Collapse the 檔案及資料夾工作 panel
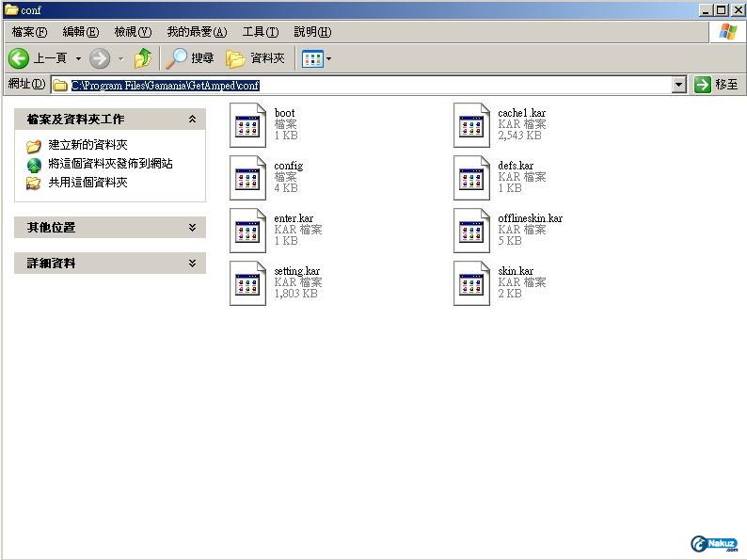747x560 pixels. coord(192,120)
